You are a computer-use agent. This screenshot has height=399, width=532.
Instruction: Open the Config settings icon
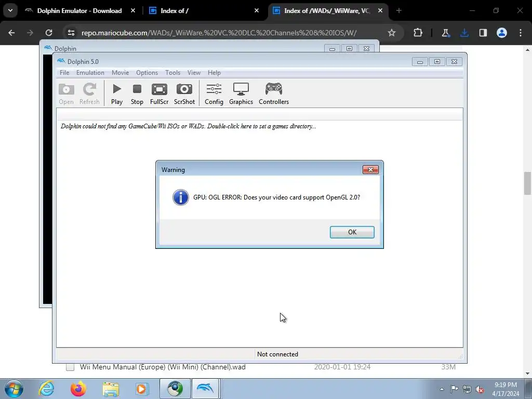point(214,94)
